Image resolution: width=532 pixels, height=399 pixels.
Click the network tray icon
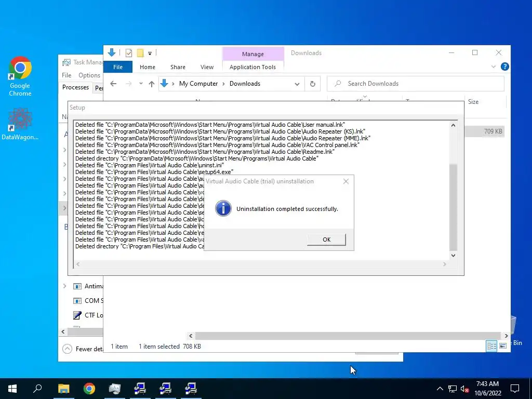tap(453, 389)
